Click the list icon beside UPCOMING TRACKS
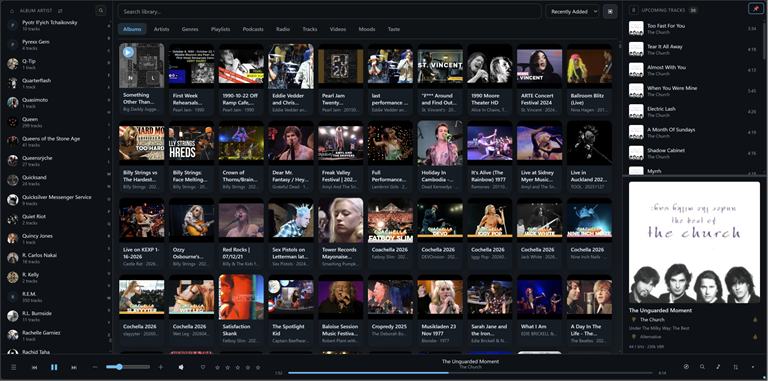Image resolution: width=768 pixels, height=381 pixels. 633,10
